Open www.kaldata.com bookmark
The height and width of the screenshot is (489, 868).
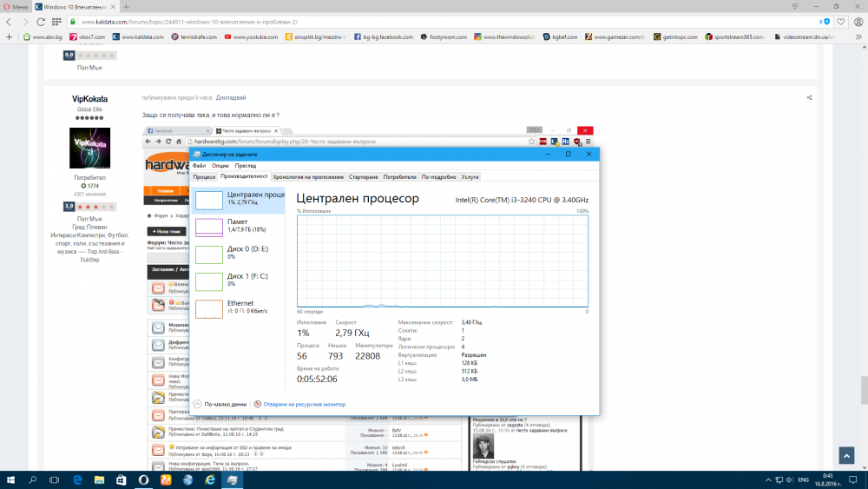[138, 36]
